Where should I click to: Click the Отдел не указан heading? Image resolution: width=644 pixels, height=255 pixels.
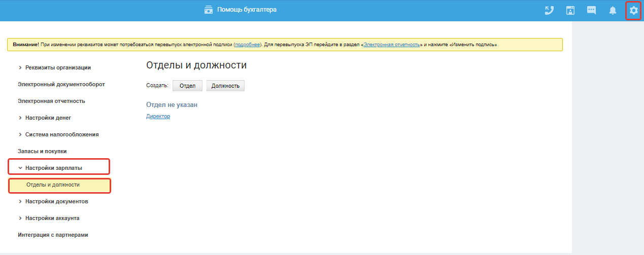[x=172, y=104]
